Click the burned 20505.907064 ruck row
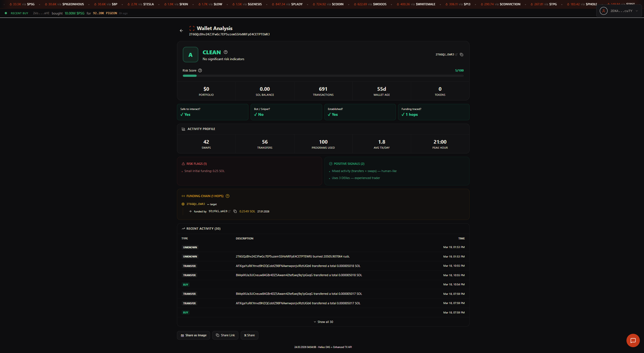644x353 pixels. coord(323,256)
